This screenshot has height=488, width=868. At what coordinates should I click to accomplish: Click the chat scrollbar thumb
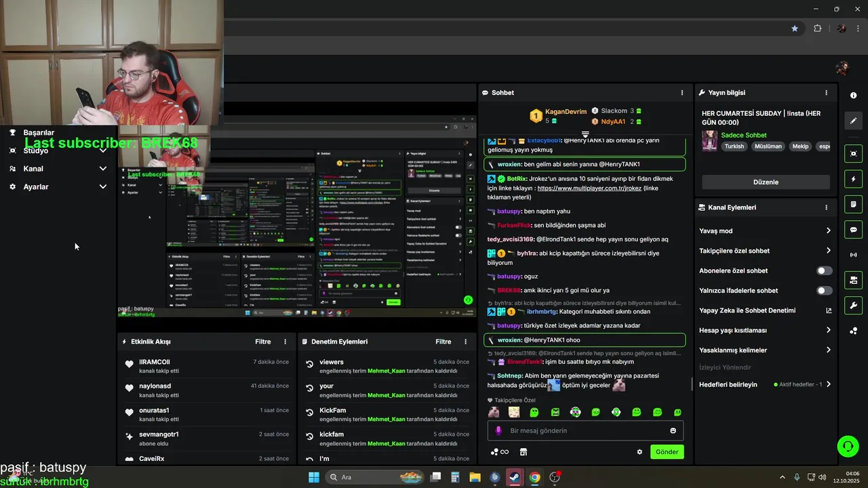(692, 384)
